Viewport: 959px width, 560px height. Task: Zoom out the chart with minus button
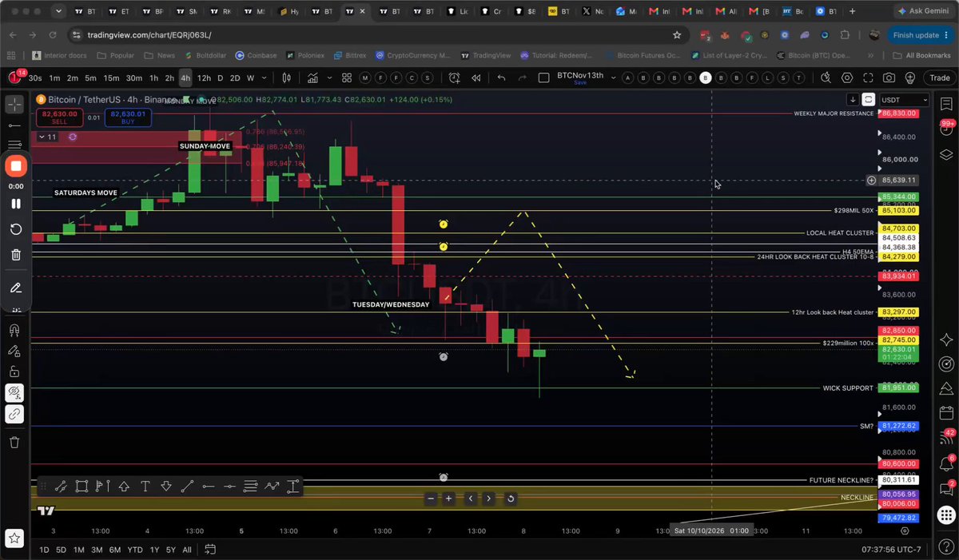click(431, 498)
